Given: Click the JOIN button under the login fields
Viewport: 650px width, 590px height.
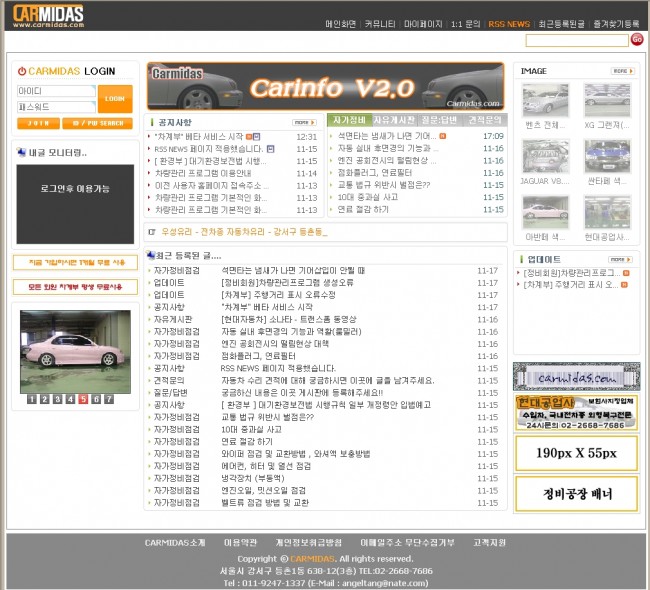Looking at the screenshot, I should point(38,123).
